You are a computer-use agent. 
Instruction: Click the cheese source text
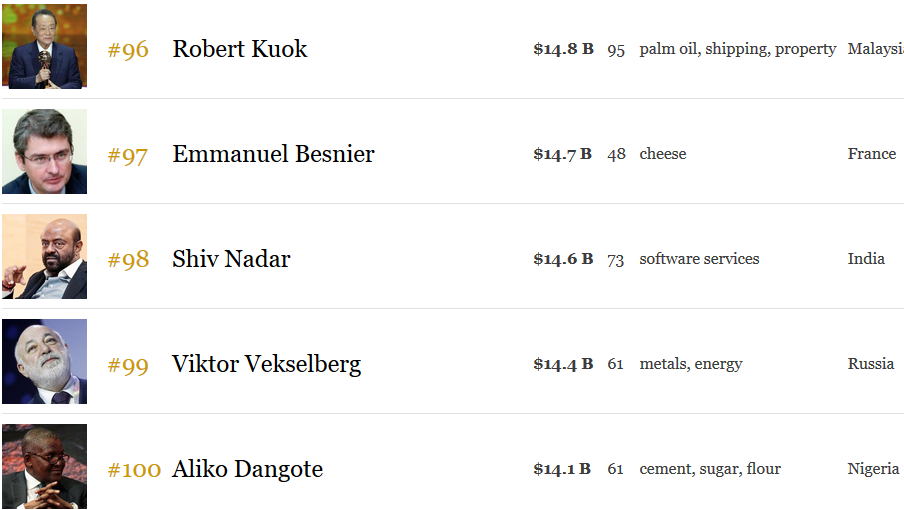(663, 154)
